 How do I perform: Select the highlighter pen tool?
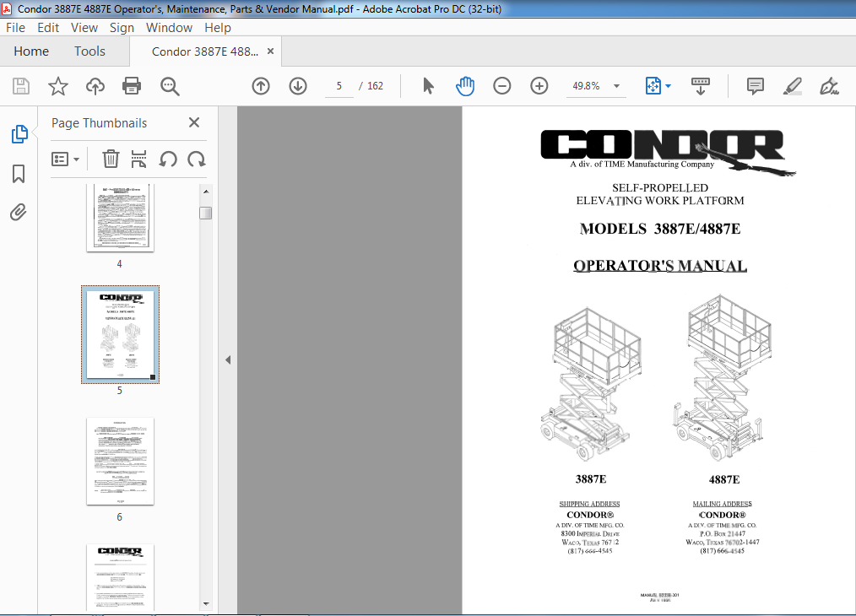click(792, 86)
